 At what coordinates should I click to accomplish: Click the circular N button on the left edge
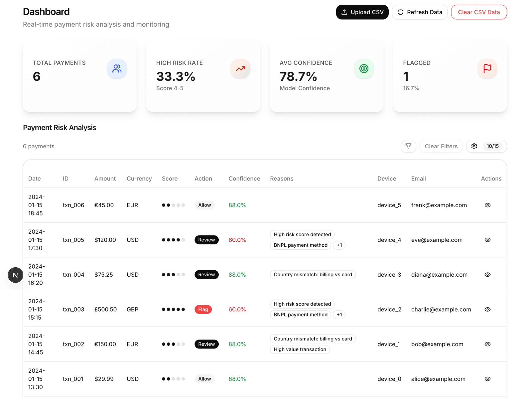pyautogui.click(x=15, y=275)
